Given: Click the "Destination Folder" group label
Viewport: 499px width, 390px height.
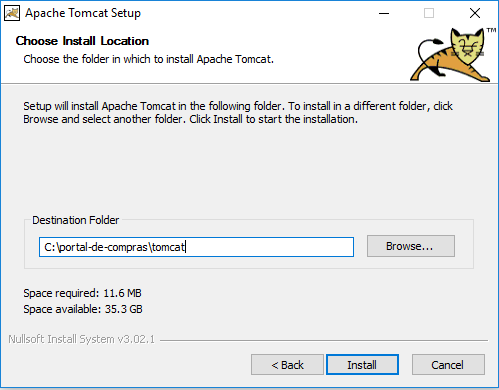Looking at the screenshot, I should tap(75, 220).
